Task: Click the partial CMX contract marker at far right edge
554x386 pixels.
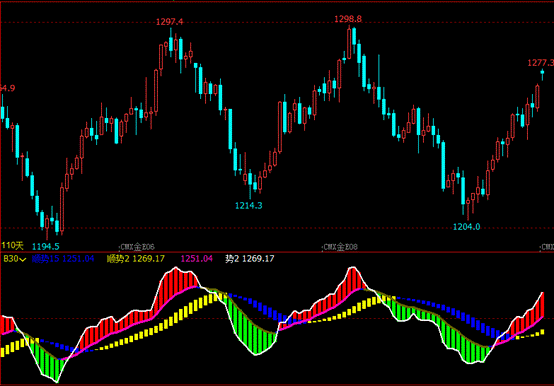Action: pyautogui.click(x=547, y=247)
